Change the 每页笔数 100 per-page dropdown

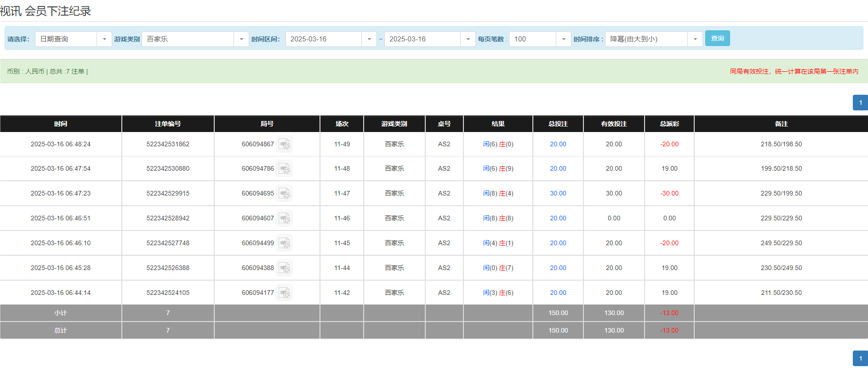coord(564,39)
